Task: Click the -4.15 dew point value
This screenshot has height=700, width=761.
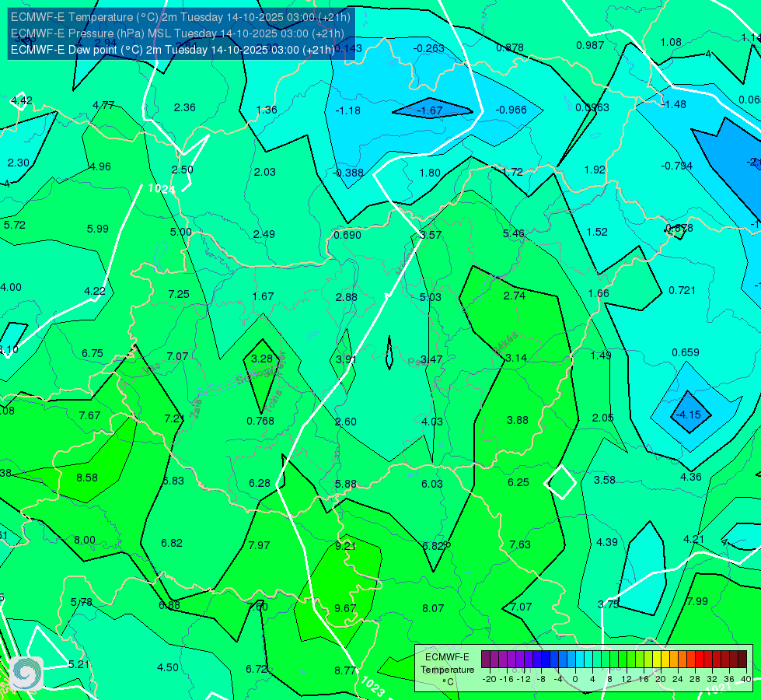Action: coord(689,415)
